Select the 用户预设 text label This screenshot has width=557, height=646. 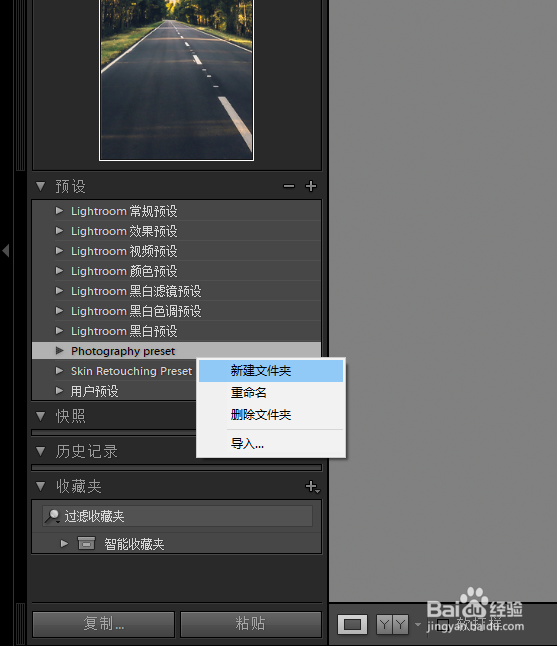(94, 391)
